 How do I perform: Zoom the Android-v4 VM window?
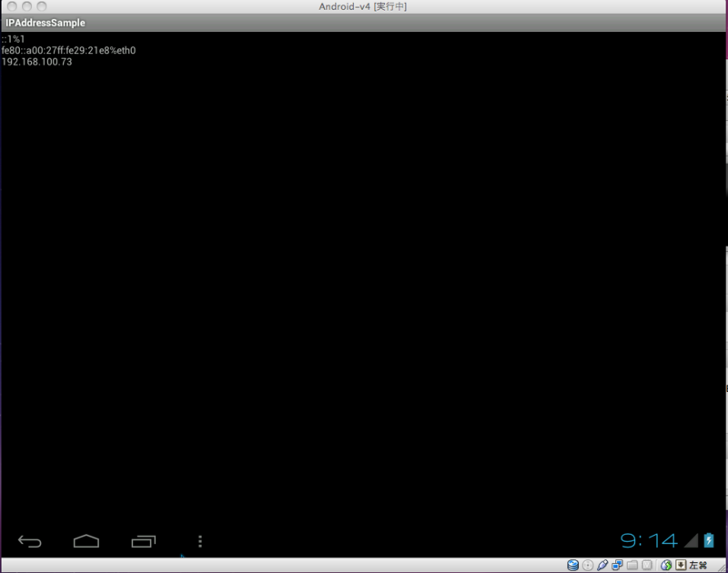42,6
